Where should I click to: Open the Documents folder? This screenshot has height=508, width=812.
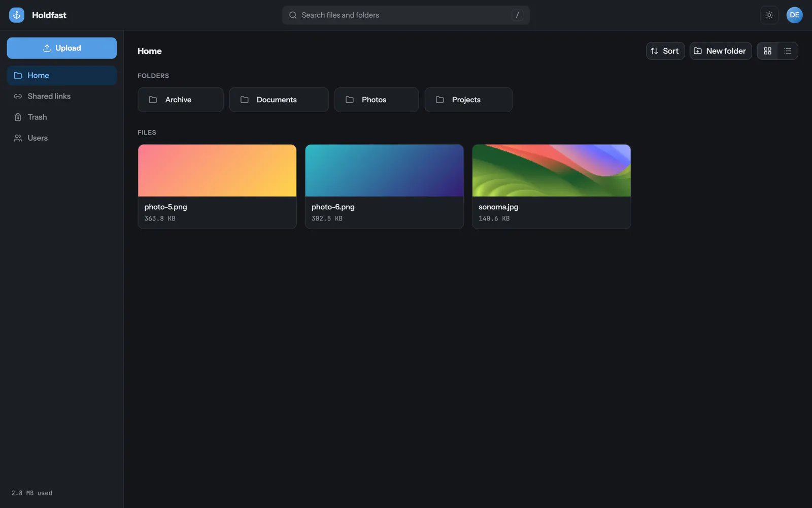coord(279,100)
